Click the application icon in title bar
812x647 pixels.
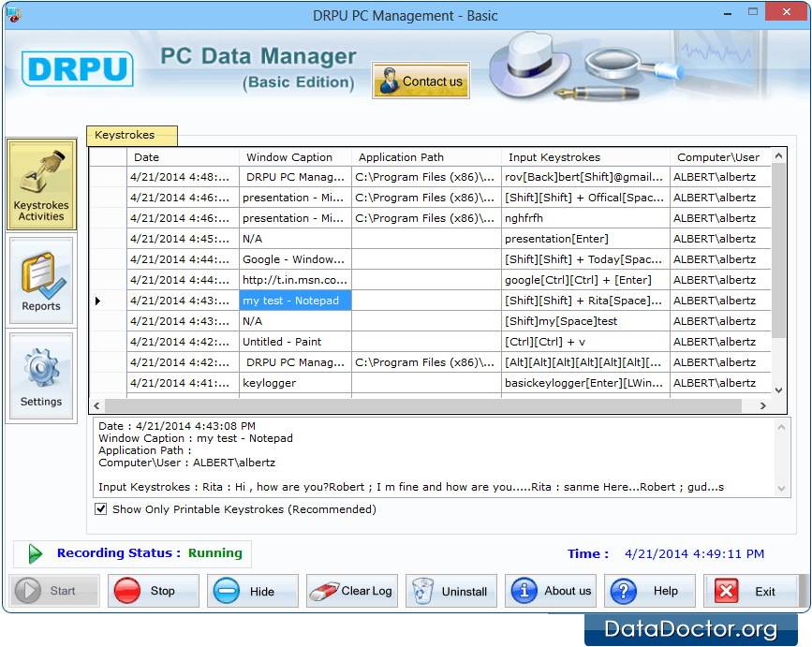pos(13,15)
